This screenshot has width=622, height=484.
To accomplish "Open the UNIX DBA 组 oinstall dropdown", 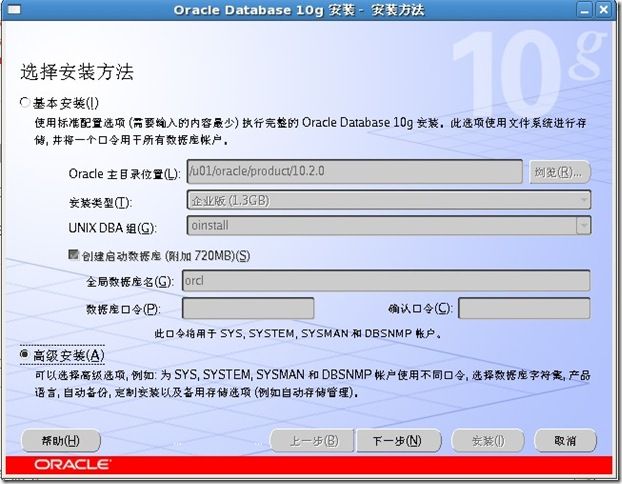I will 389,225.
